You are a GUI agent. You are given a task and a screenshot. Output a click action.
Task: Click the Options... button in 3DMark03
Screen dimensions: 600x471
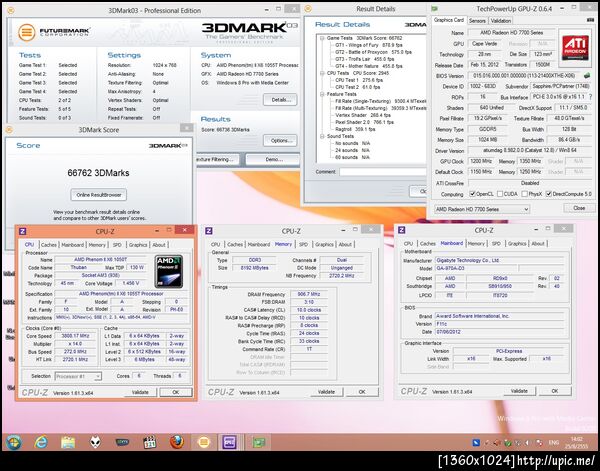point(280,140)
